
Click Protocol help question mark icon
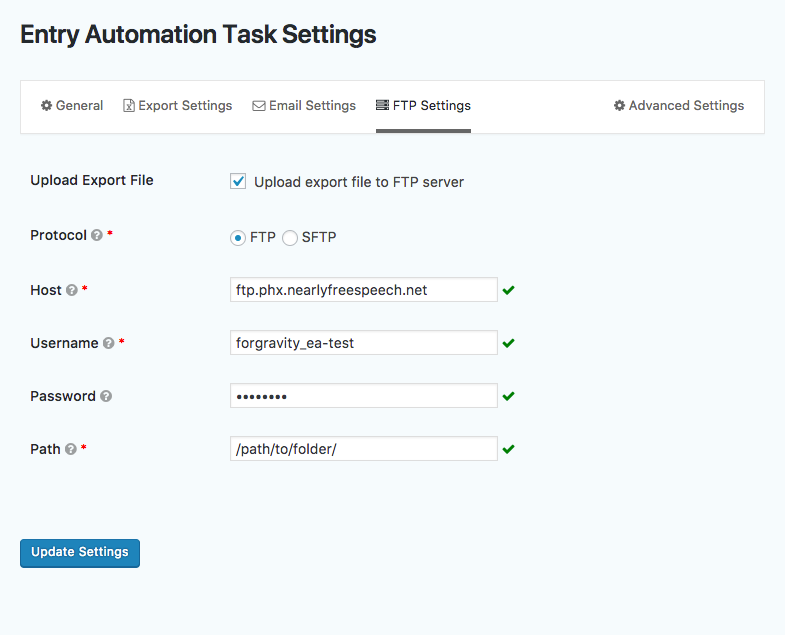tap(97, 235)
